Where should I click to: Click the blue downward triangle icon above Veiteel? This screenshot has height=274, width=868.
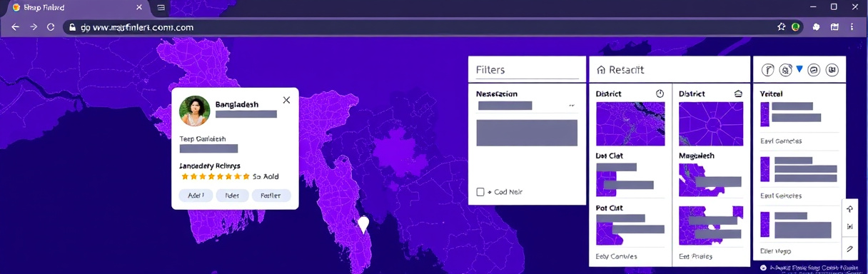click(799, 69)
